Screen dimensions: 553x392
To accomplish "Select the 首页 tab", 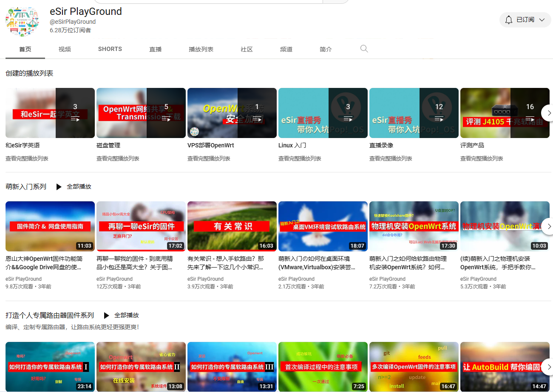I will (25, 49).
